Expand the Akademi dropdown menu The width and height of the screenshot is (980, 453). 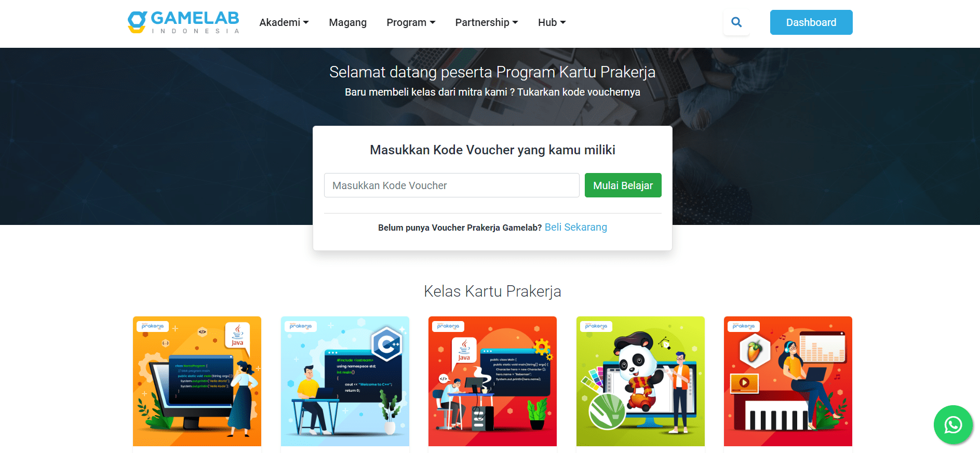tap(284, 22)
